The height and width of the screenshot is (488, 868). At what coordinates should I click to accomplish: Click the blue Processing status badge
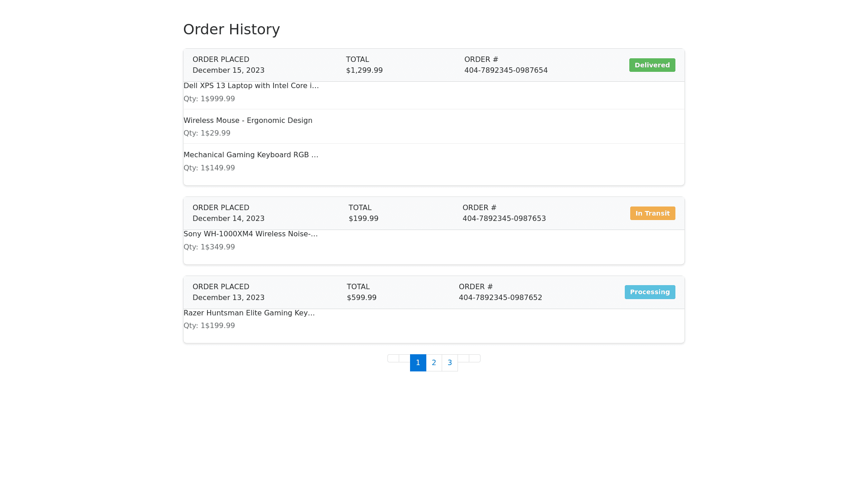(x=650, y=292)
